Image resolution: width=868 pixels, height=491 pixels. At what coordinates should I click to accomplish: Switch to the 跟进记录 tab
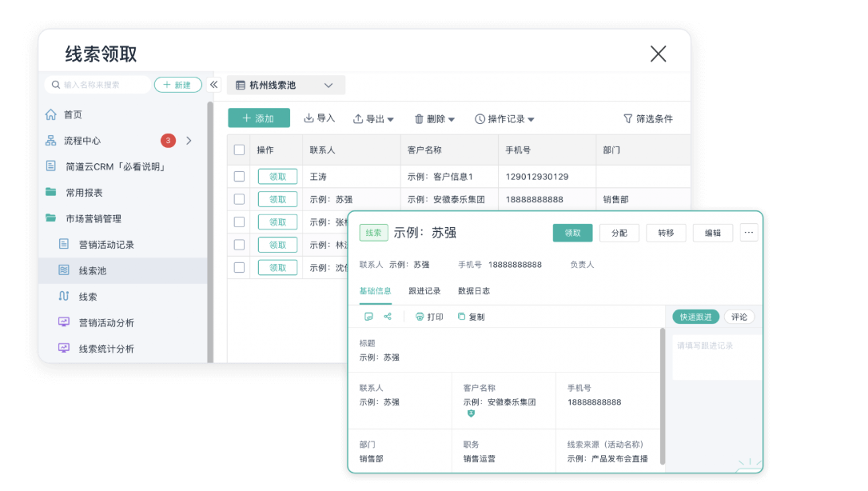424,291
